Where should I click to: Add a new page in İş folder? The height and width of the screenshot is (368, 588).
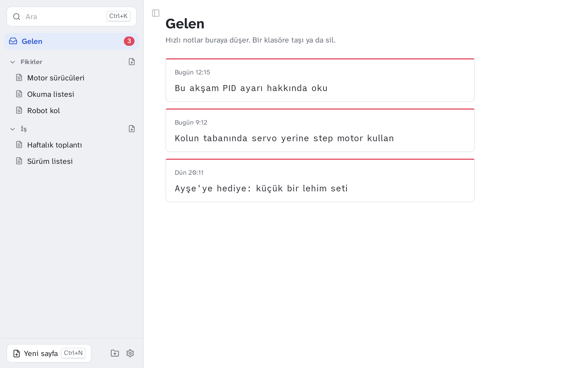(132, 129)
